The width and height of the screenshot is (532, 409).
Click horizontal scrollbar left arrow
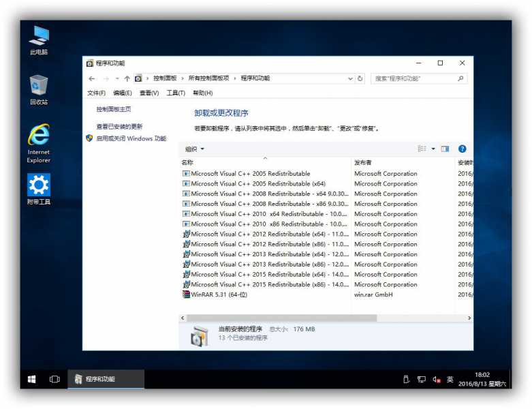[183, 318]
